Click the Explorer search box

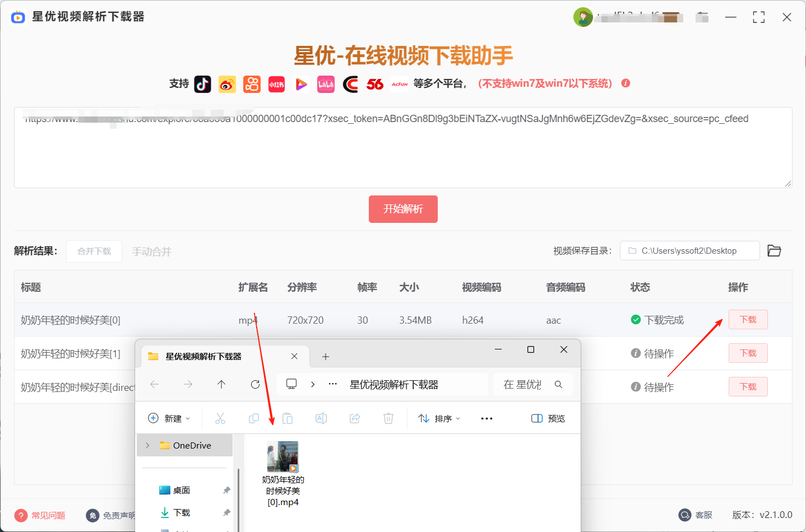(x=532, y=384)
